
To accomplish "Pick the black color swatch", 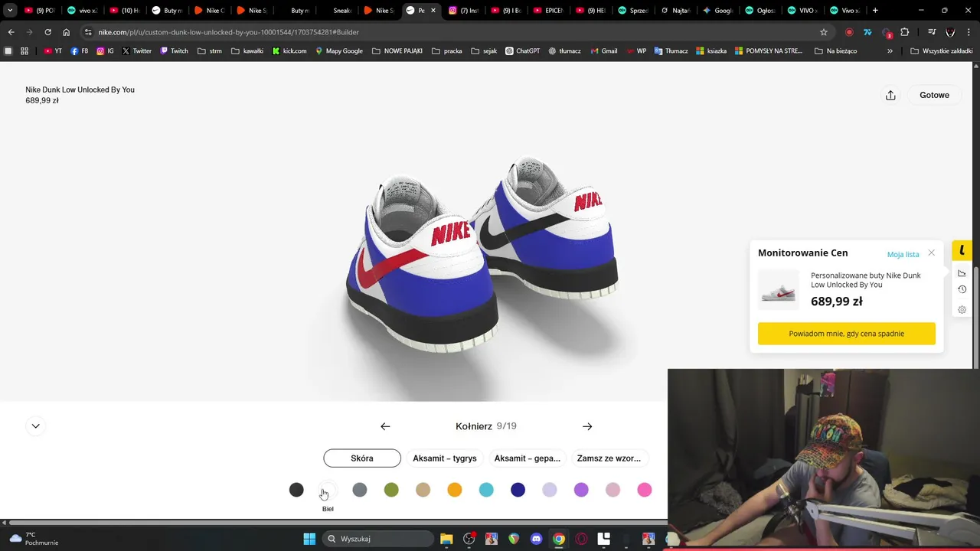I will coord(296,490).
